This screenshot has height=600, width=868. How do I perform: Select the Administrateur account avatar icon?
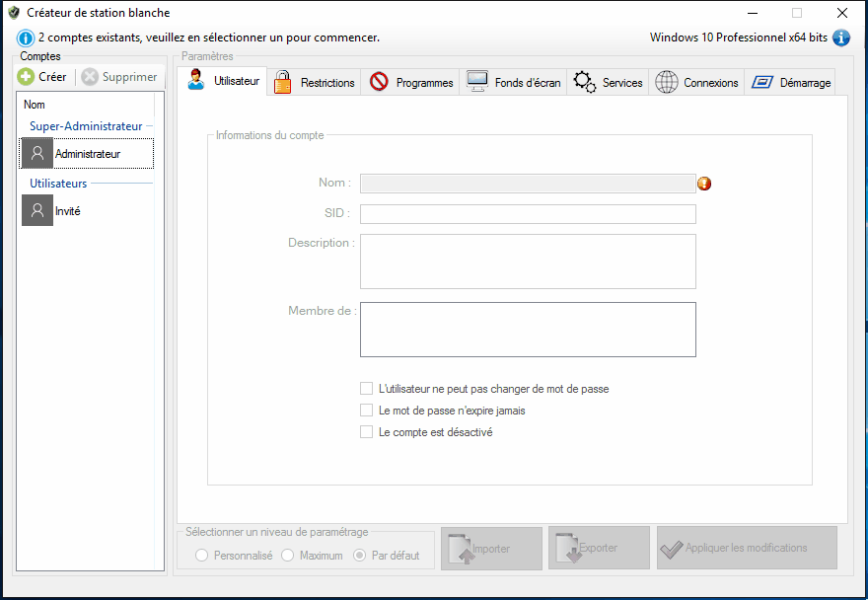pos(37,154)
